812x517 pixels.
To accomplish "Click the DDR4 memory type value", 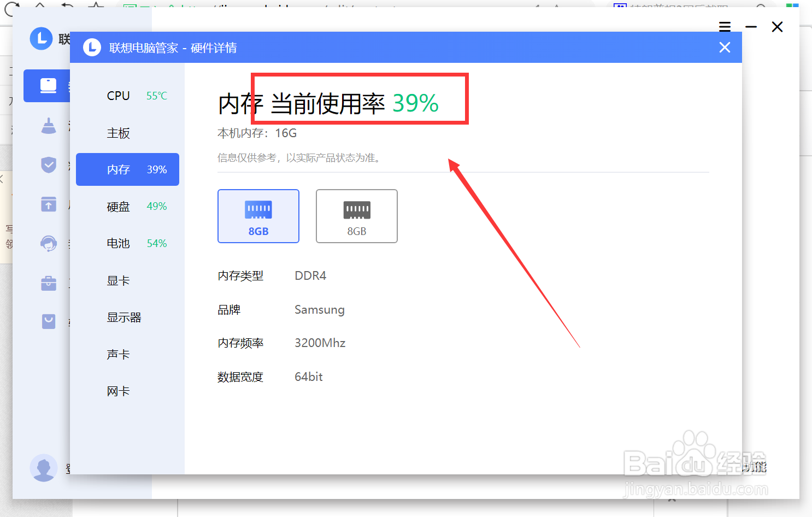I will pyautogui.click(x=310, y=275).
